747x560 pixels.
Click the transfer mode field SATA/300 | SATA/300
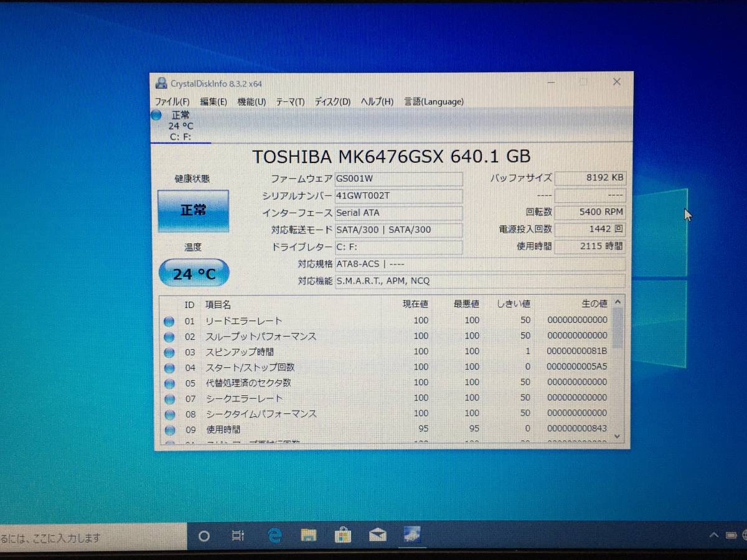pos(398,230)
